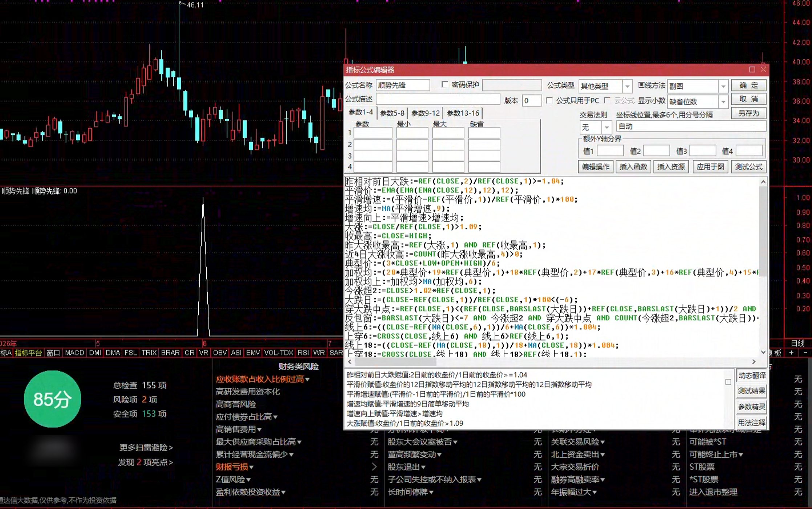Image resolution: width=812 pixels, height=509 pixels.
Task: Click scroll-down arrow of code editor
Action: tap(763, 352)
